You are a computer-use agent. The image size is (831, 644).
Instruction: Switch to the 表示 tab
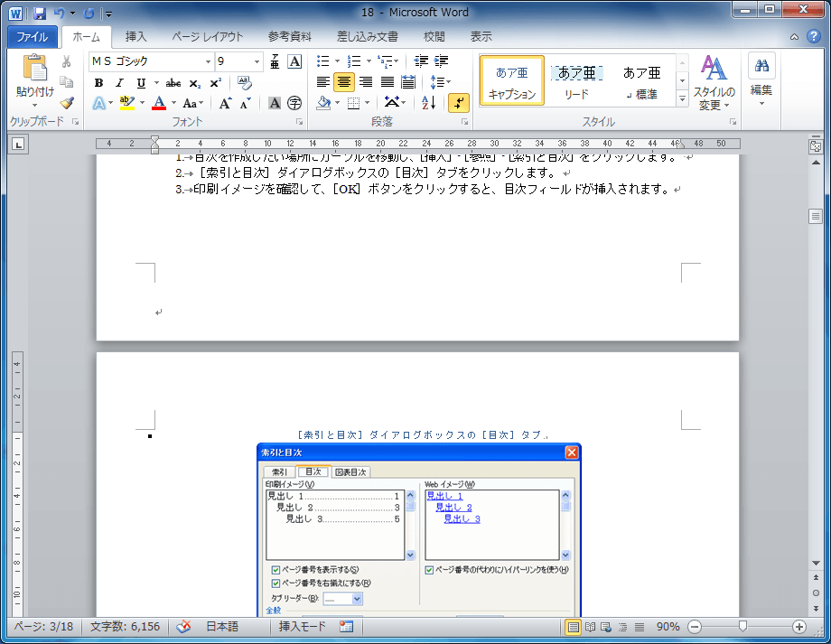click(481, 36)
